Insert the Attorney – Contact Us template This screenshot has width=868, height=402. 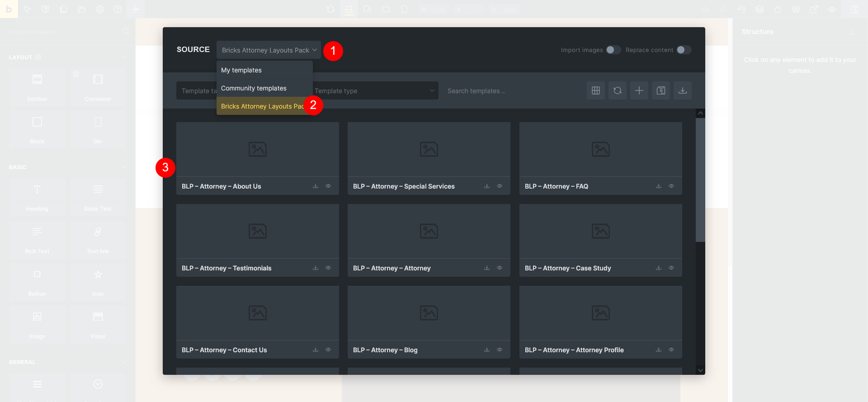[x=315, y=350]
